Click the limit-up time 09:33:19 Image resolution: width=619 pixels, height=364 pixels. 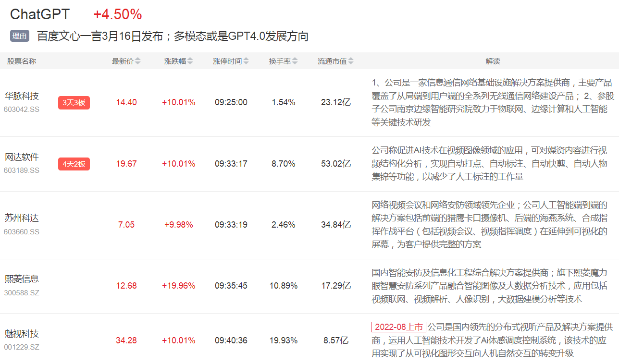231,225
